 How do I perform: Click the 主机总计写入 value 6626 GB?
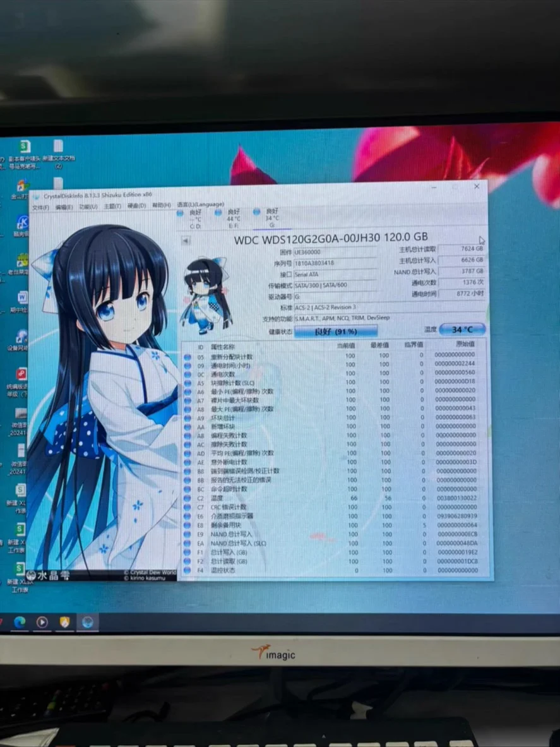tap(462, 260)
